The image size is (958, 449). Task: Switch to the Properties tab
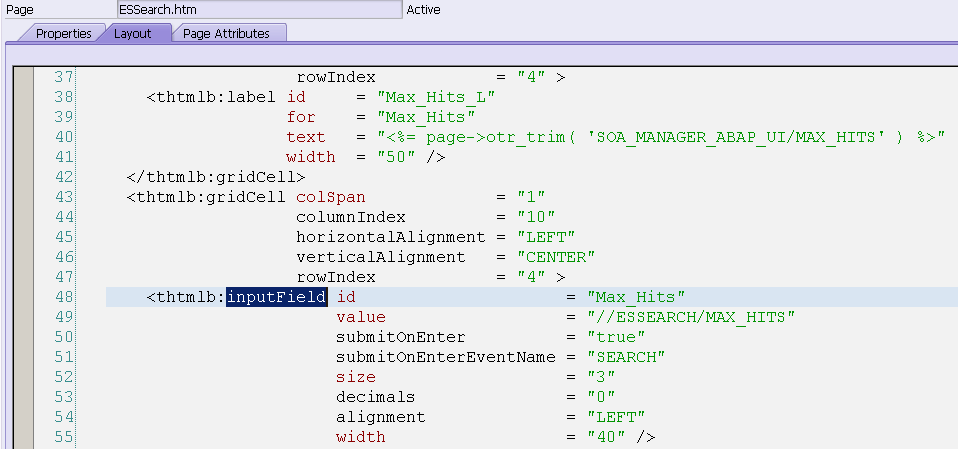[x=64, y=34]
